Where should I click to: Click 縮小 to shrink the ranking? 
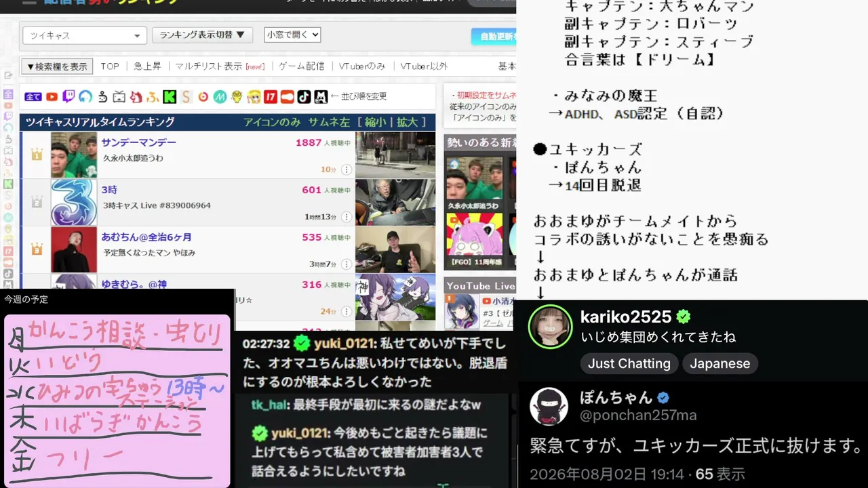tap(375, 122)
